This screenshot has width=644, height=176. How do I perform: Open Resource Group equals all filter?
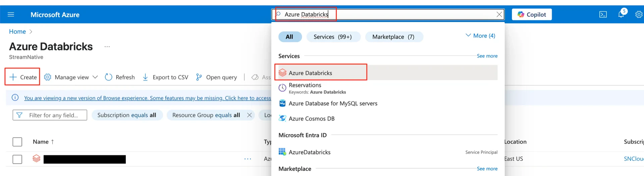[206, 115]
